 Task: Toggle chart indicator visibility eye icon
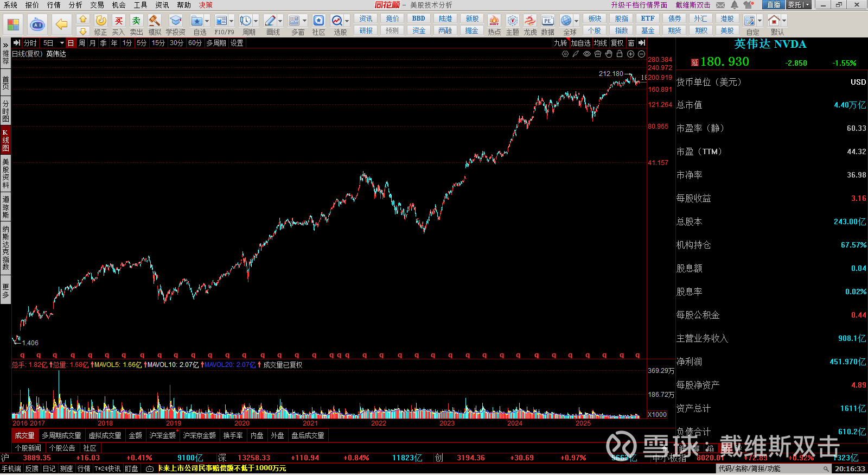pos(587,54)
